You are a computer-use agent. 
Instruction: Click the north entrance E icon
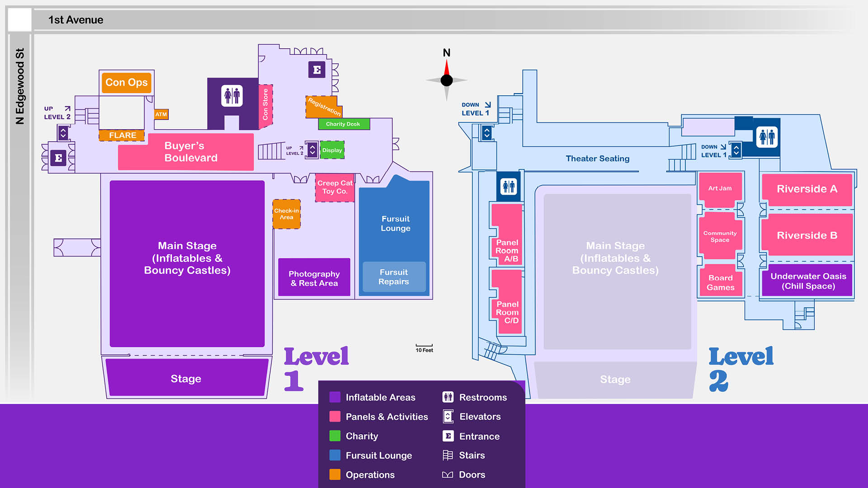click(x=316, y=70)
